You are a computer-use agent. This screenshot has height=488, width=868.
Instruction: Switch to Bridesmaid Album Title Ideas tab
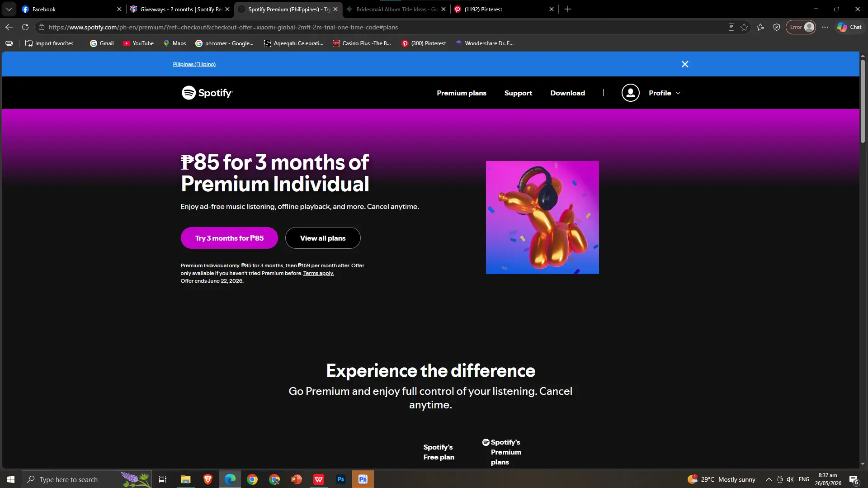(396, 9)
